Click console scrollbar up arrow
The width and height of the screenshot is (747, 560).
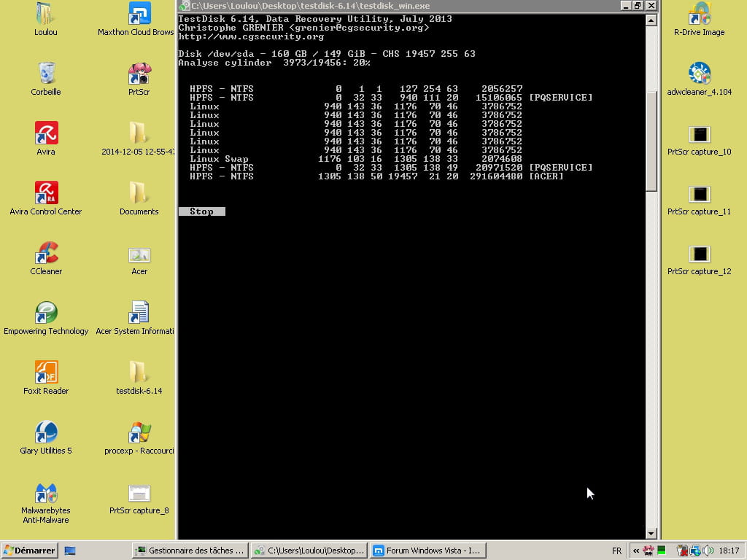pyautogui.click(x=651, y=20)
